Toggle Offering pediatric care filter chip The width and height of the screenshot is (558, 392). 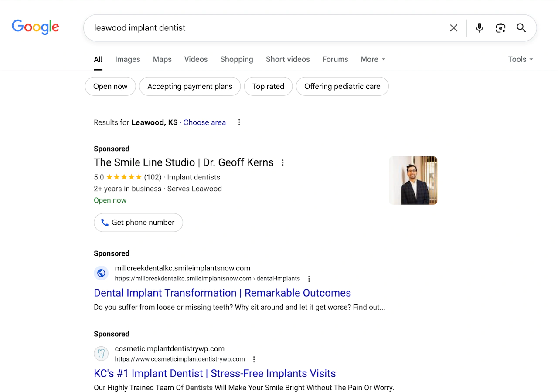pos(342,86)
